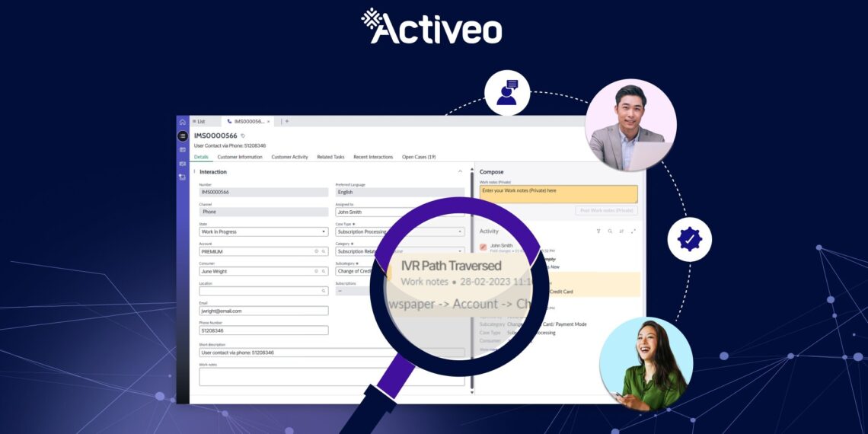Open the State dropdown showing Work in Progress
The width and height of the screenshot is (868, 434).
point(263,232)
